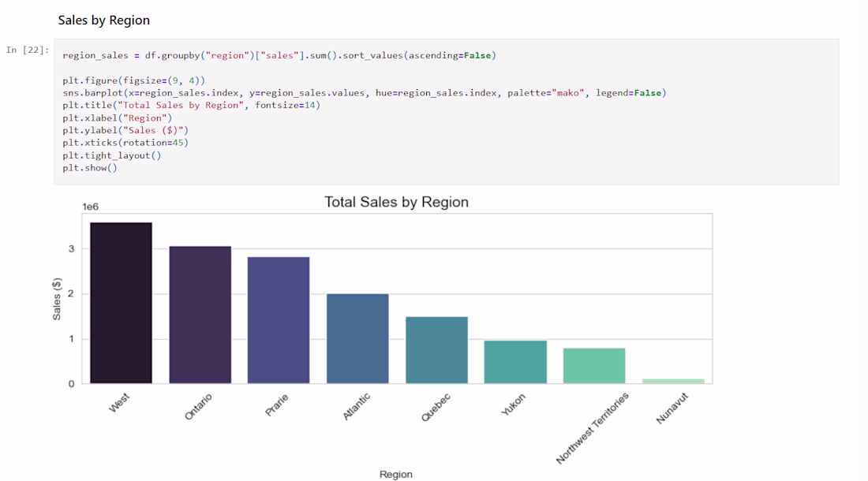Screen dimensions: 868x481
Task: Click the Northwest Territories bar
Action: coord(594,366)
